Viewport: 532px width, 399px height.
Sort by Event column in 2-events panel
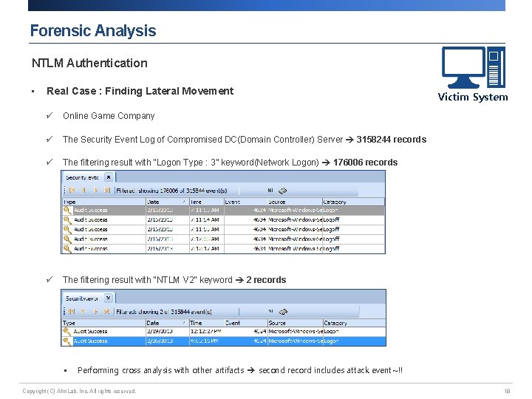click(x=245, y=323)
